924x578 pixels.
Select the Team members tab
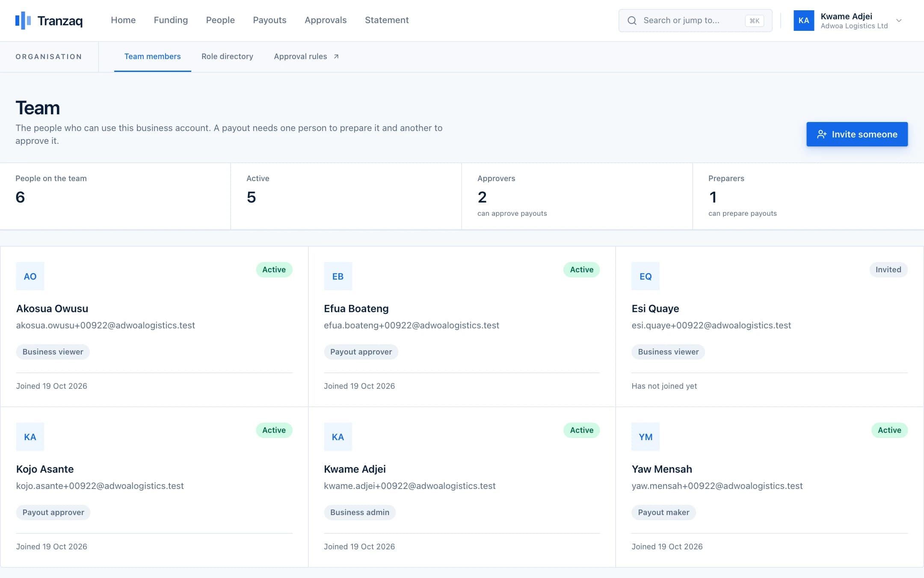point(152,57)
